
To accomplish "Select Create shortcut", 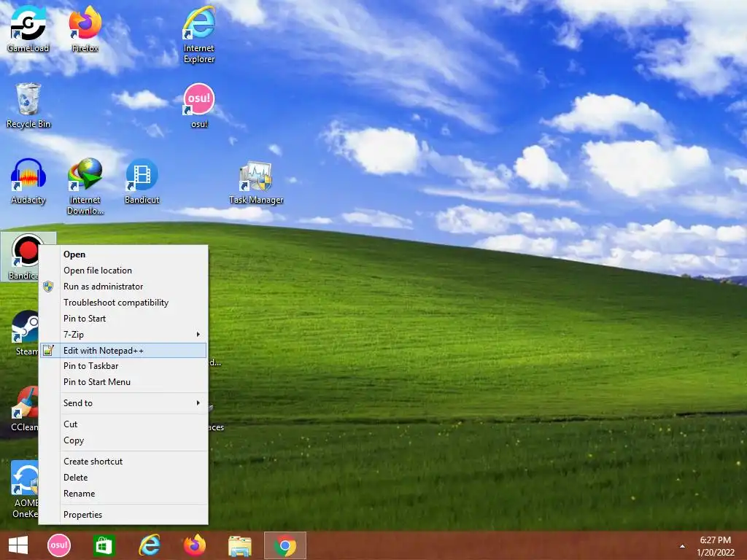I will coord(123,462).
